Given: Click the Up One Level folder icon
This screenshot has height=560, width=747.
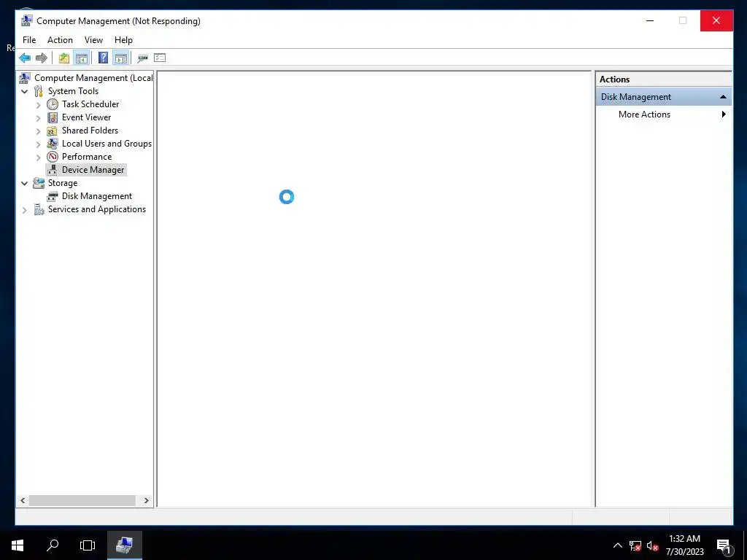Looking at the screenshot, I should 64,58.
